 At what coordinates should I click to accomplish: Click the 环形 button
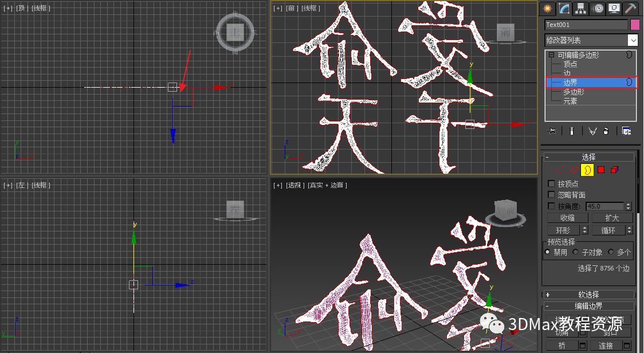point(564,230)
